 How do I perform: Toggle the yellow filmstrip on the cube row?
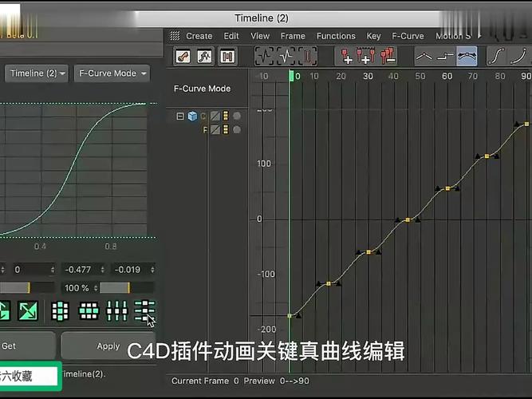coord(226,117)
